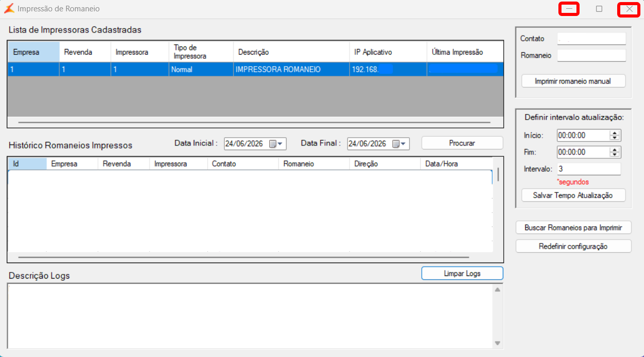Click logs scrollbar up arrow

click(498, 290)
